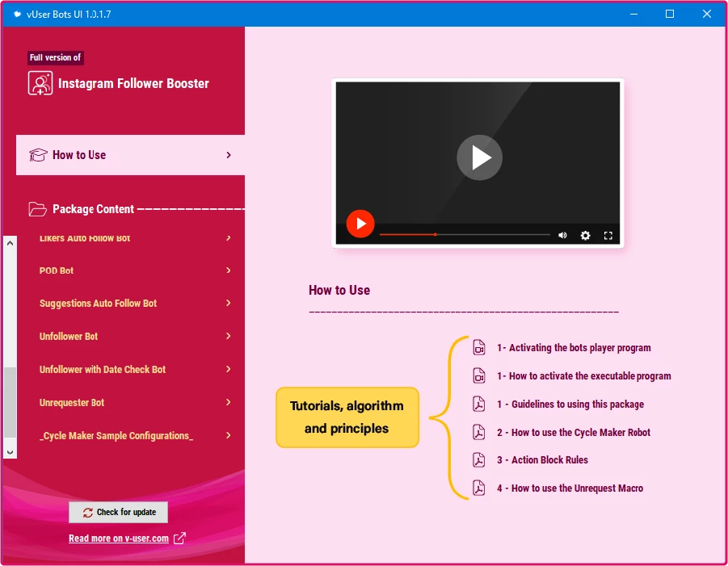Viewport: 728px width, 566px height.
Task: Expand _Cycle Maker Sample Configurations_ chevron
Action: 229,435
